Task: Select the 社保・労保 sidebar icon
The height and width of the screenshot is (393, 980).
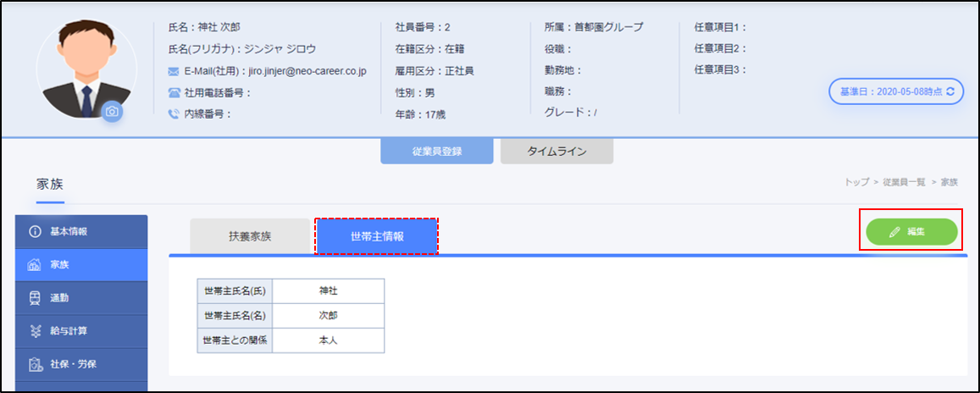Action: pos(36,363)
